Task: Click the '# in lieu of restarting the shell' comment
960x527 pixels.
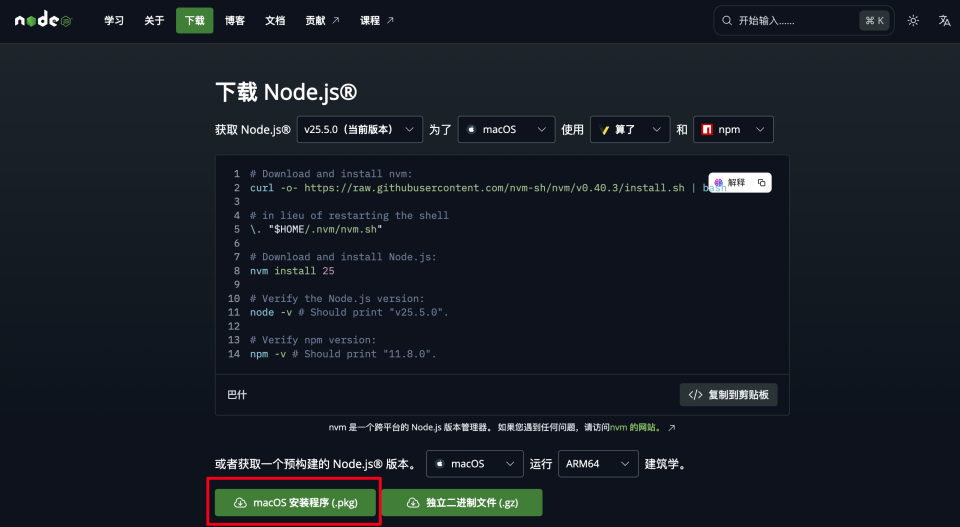Action: (x=349, y=215)
